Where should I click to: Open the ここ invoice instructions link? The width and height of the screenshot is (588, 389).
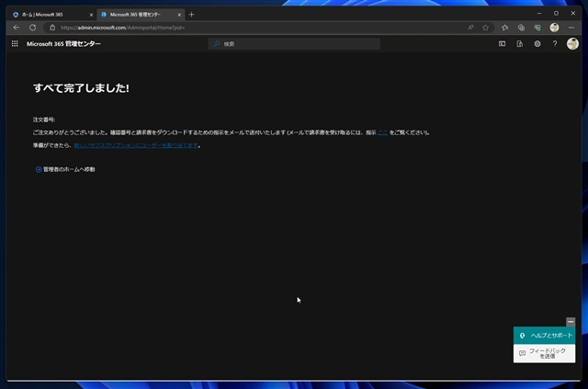382,132
